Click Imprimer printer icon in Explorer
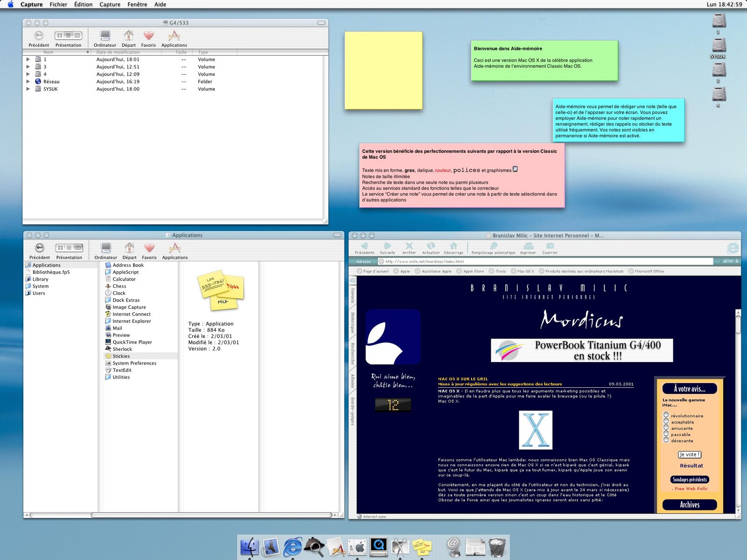 pyautogui.click(x=528, y=248)
